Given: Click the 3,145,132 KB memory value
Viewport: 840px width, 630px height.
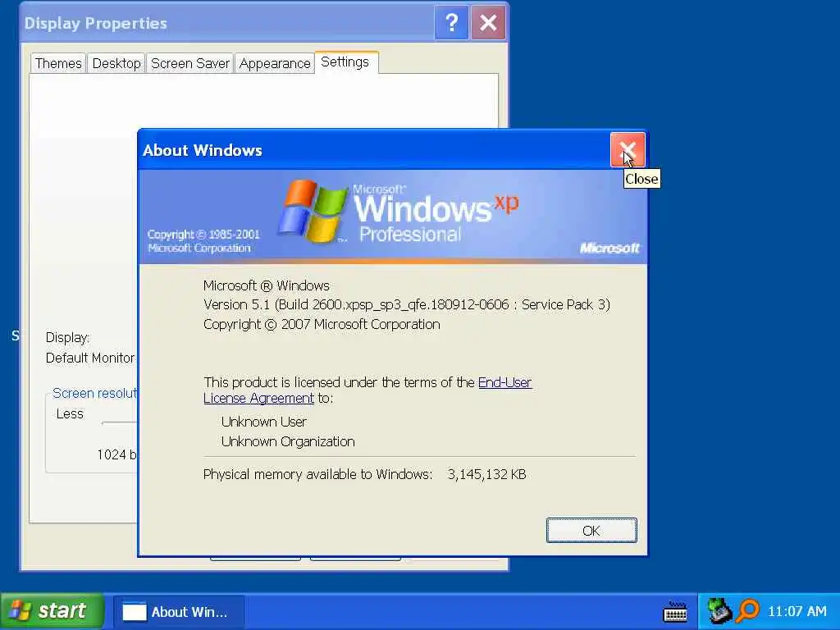Looking at the screenshot, I should click(487, 474).
